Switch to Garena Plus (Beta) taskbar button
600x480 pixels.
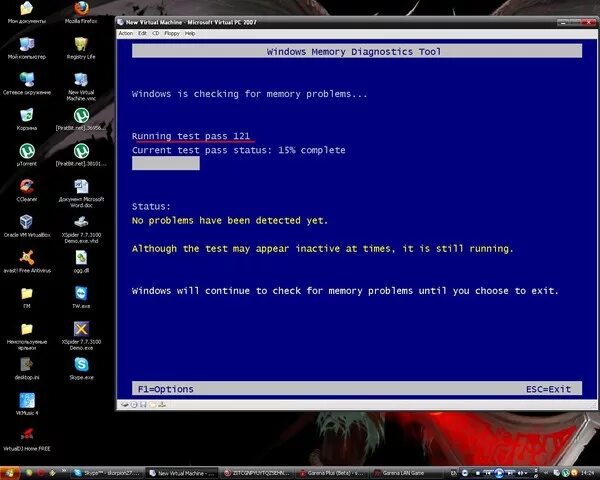point(333,473)
